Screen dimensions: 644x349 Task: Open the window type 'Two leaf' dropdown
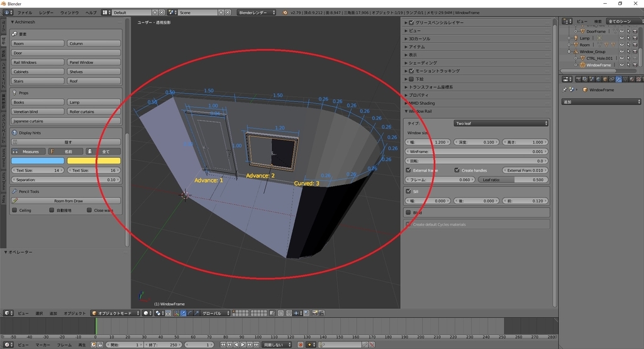click(501, 123)
